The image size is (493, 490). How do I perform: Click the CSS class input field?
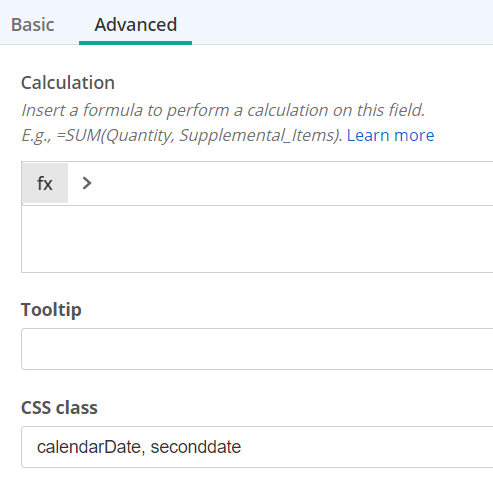pos(257,447)
